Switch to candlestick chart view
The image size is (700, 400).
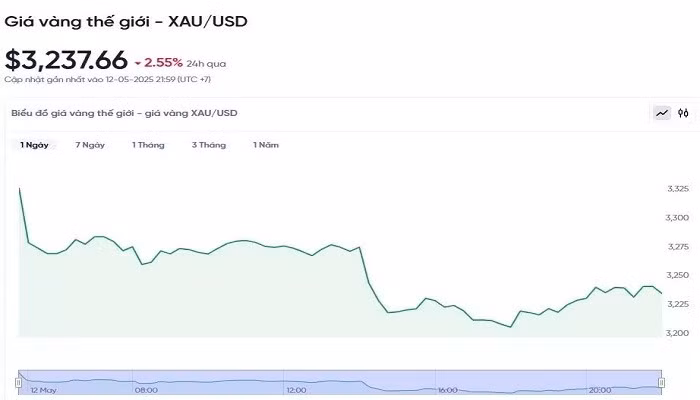(x=683, y=113)
